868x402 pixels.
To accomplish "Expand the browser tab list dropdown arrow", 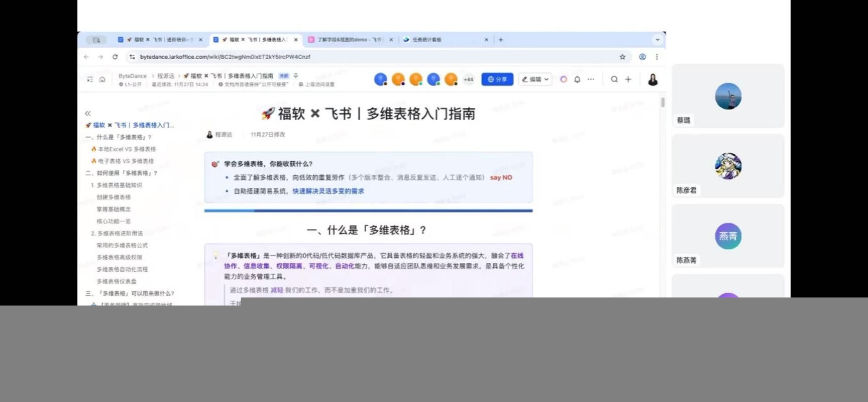I will 657,40.
